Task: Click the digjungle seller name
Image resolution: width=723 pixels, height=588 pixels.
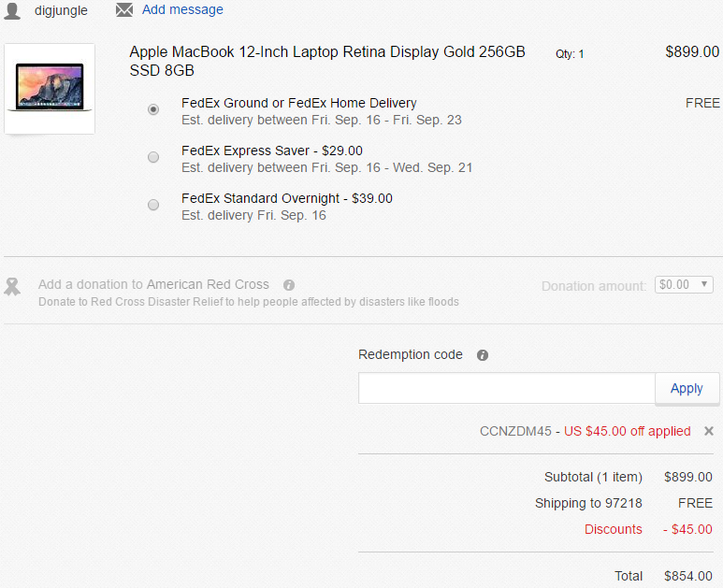Action: (x=62, y=10)
